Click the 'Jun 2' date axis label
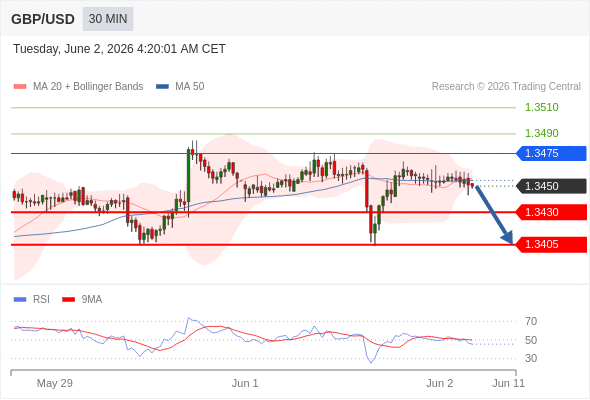Viewport: 590px width, 400px height. 439,383
